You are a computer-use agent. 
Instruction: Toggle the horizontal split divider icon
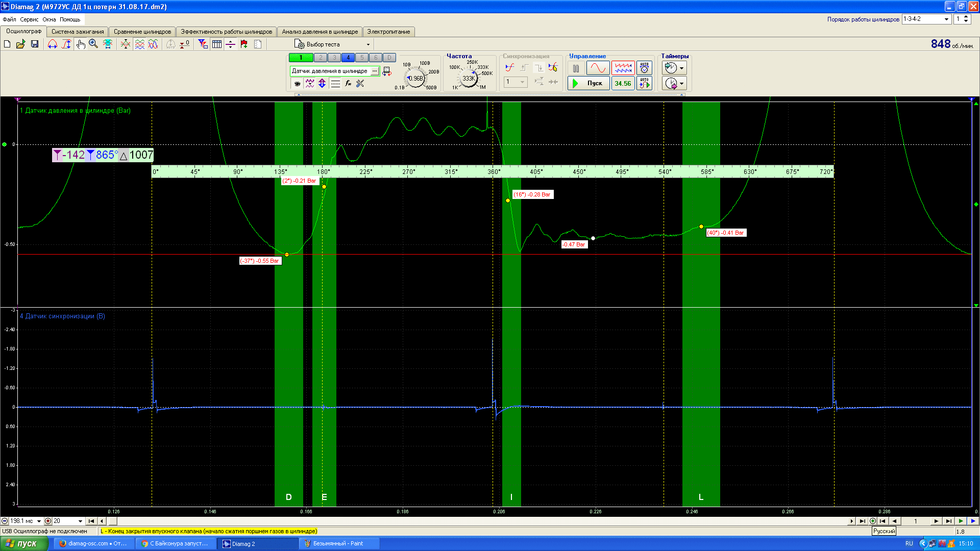click(230, 44)
